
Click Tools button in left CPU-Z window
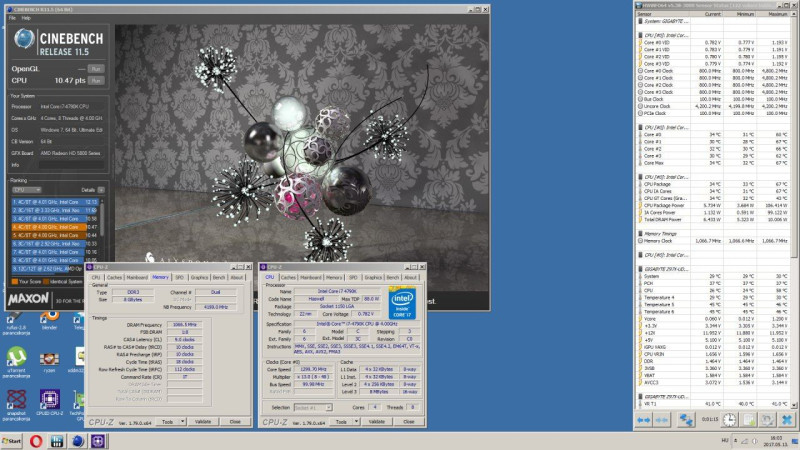click(x=167, y=422)
